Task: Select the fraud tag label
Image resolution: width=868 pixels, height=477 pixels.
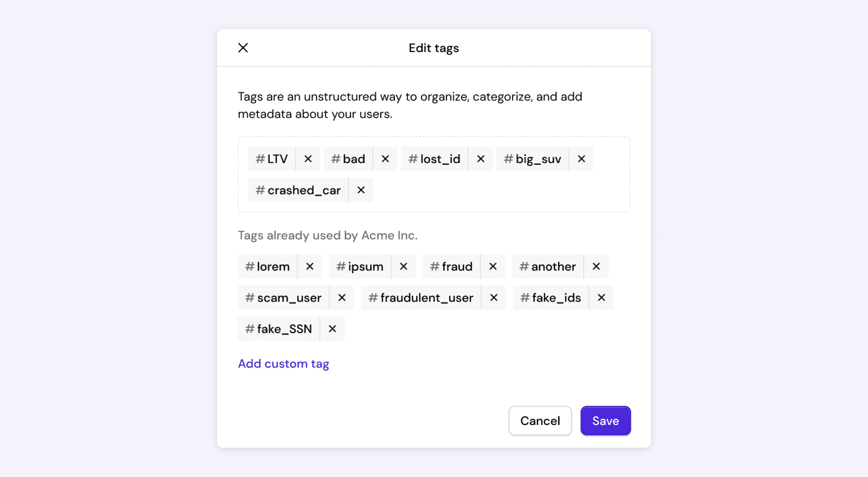Action: (x=451, y=266)
